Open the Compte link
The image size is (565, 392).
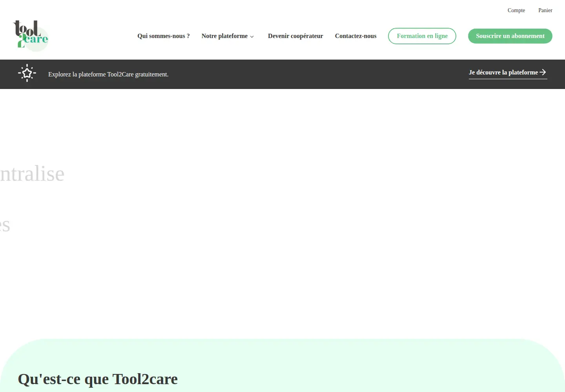point(516,10)
